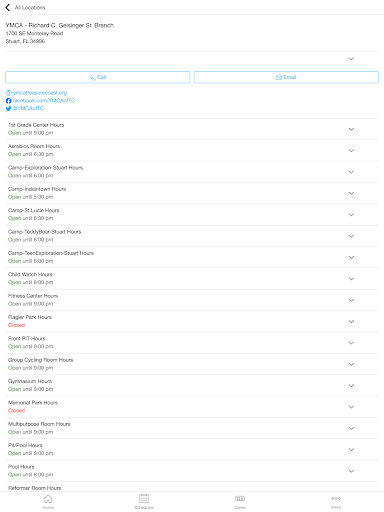Screen dimensions: 384x512
Task: Open the @YMCAofTC Twitter link
Action: pos(28,108)
